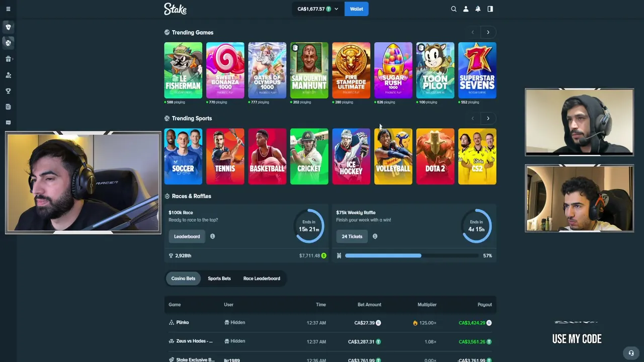This screenshot has width=644, height=362.
Task: Open the notifications bell icon
Action: (x=478, y=9)
